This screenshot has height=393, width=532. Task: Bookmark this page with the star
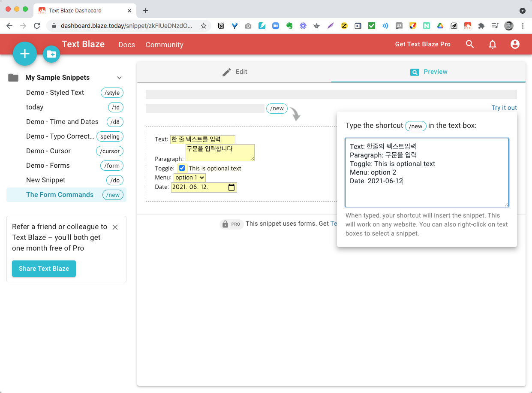click(x=204, y=26)
